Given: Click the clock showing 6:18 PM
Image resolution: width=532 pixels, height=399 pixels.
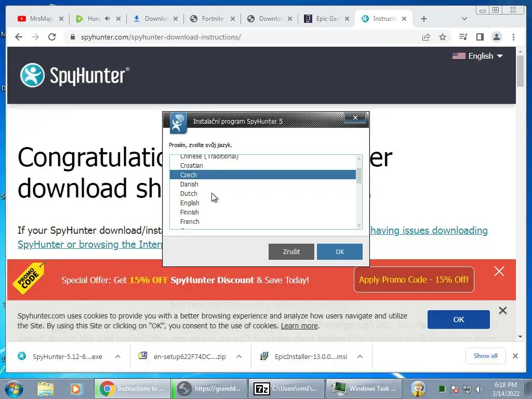Looking at the screenshot, I should [506, 385].
